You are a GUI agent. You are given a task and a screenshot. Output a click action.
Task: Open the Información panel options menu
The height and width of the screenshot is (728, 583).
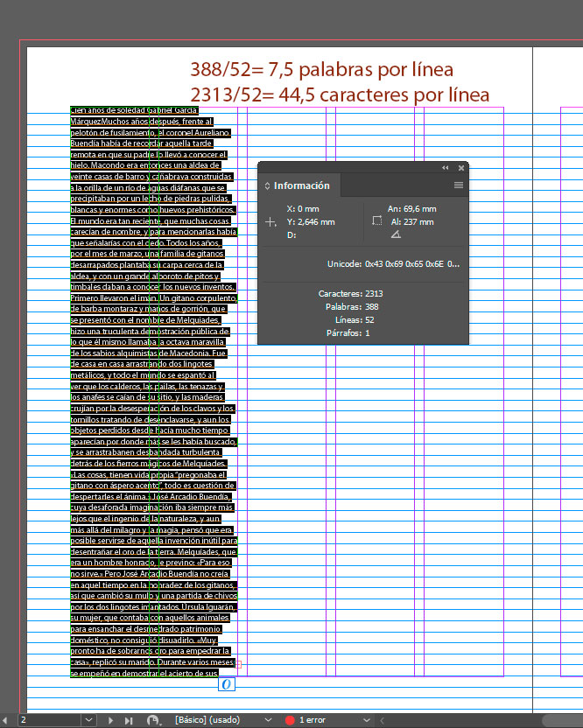(458, 185)
